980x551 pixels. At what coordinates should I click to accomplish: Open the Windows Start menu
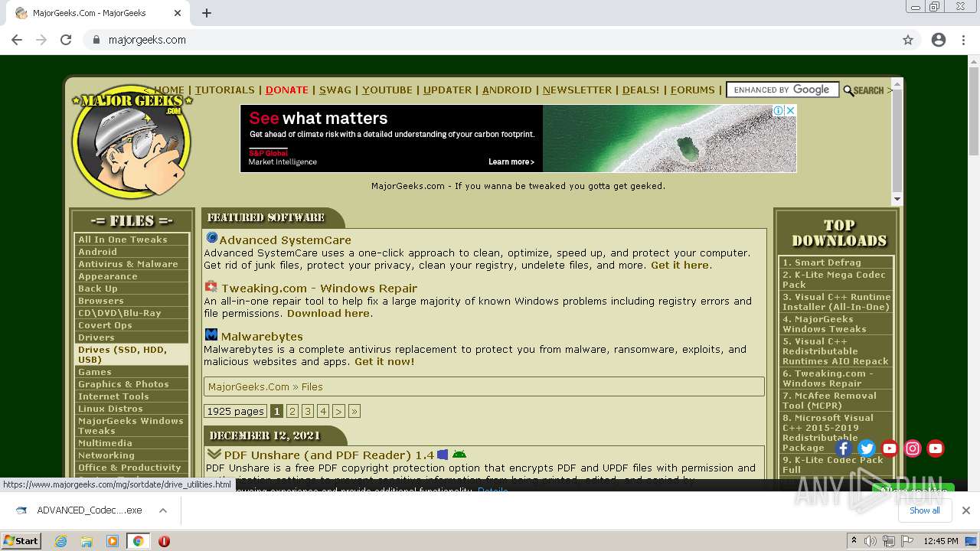[21, 541]
